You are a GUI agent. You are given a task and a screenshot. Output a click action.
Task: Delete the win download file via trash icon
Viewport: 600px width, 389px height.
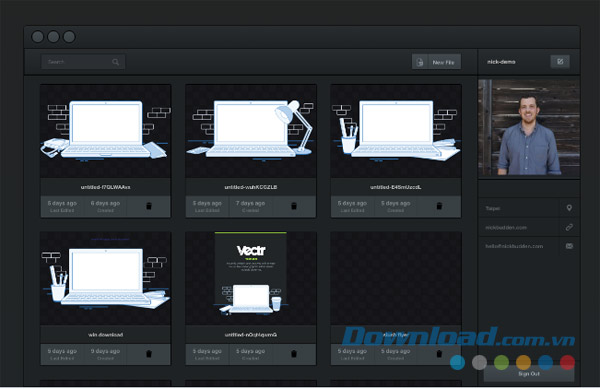(149, 354)
